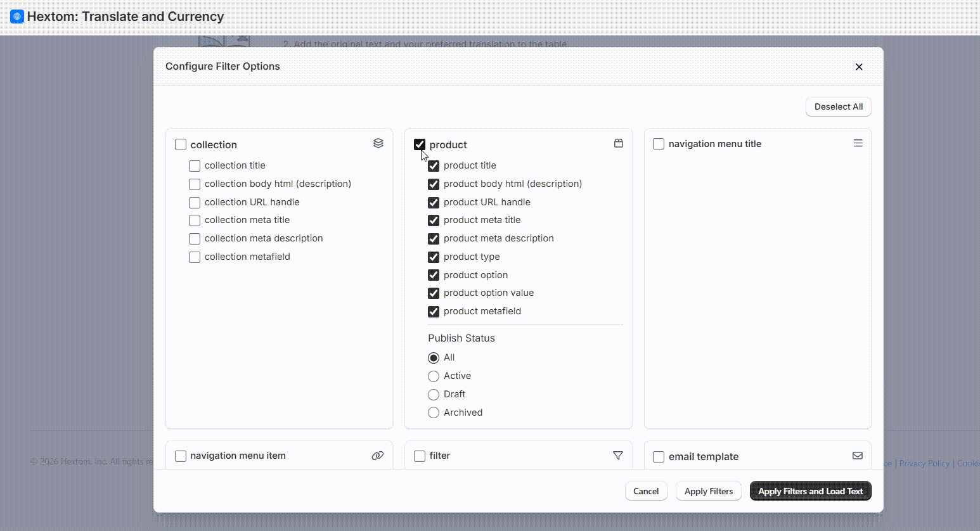The height and width of the screenshot is (531, 980).
Task: Check the navigation menu title checkbox
Action: coord(659,144)
